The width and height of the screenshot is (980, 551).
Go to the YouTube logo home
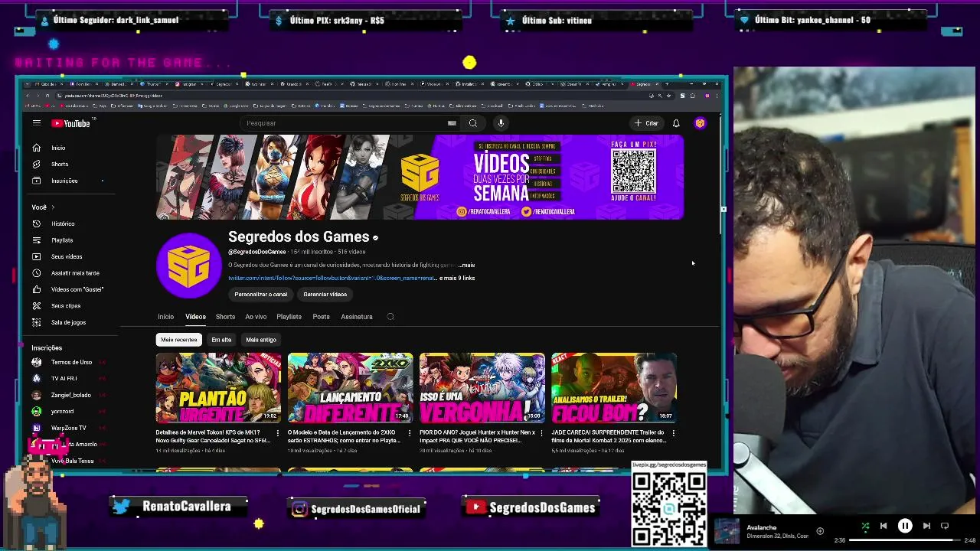coord(71,123)
